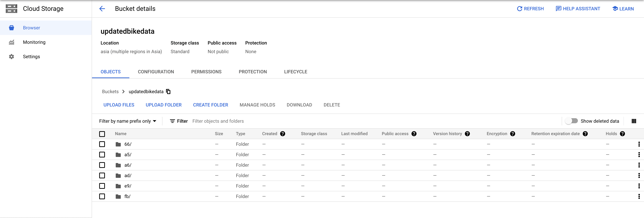Expand Filter by name prefix only dropdown

tap(128, 121)
